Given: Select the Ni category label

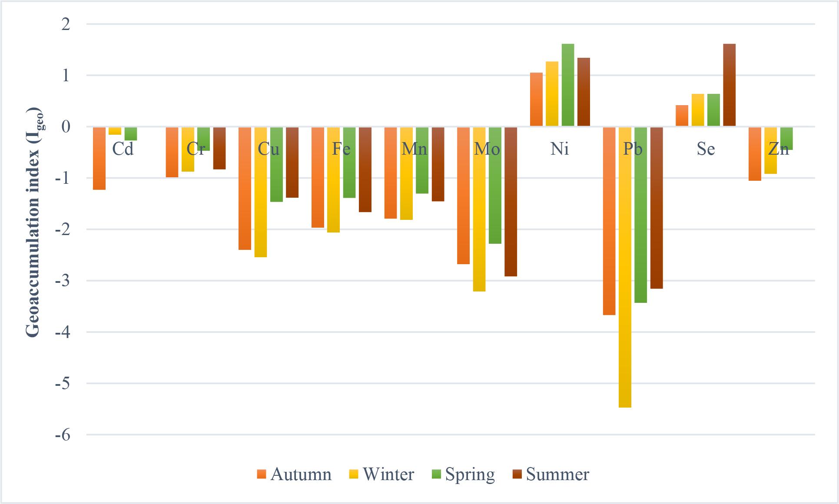Looking at the screenshot, I should pyautogui.click(x=559, y=149).
